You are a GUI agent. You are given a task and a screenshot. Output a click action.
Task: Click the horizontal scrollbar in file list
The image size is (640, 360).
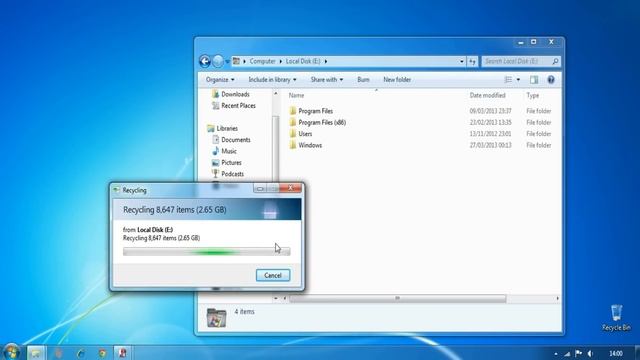point(398,298)
